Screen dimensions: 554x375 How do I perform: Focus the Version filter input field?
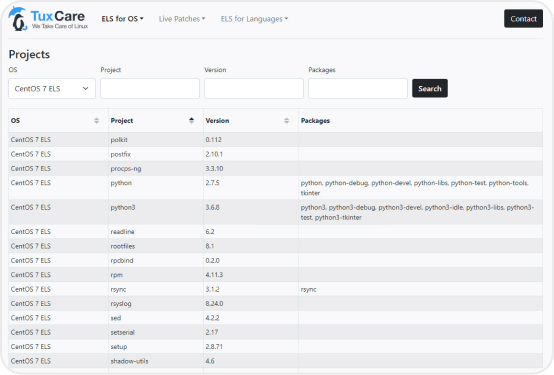pos(254,88)
